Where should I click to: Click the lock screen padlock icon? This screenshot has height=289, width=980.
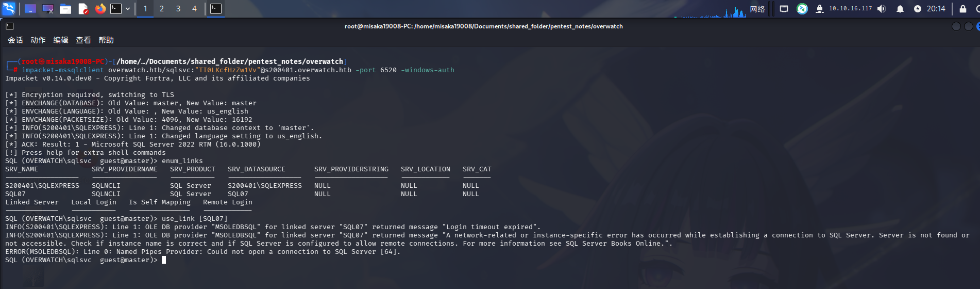(x=962, y=9)
